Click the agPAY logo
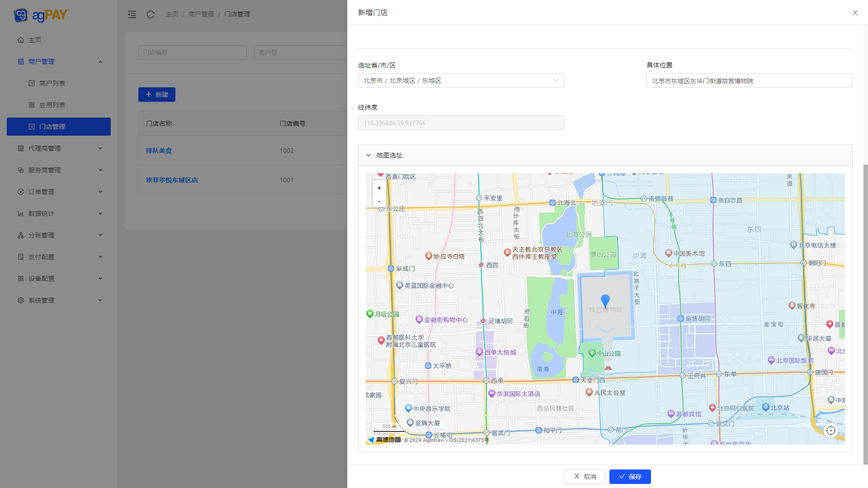 click(x=41, y=15)
